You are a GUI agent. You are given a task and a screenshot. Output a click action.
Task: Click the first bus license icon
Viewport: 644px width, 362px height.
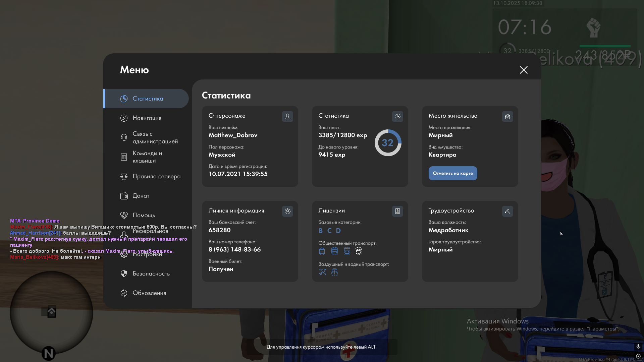pos(322,251)
